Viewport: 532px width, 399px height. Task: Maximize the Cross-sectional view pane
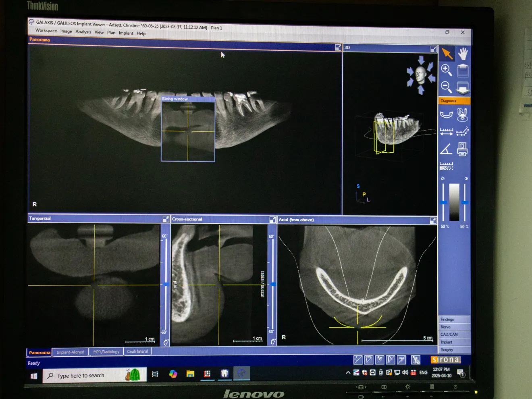272,220
